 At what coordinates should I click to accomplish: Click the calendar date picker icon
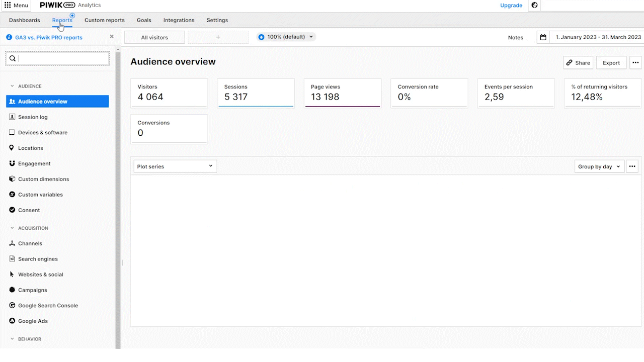[x=543, y=37]
